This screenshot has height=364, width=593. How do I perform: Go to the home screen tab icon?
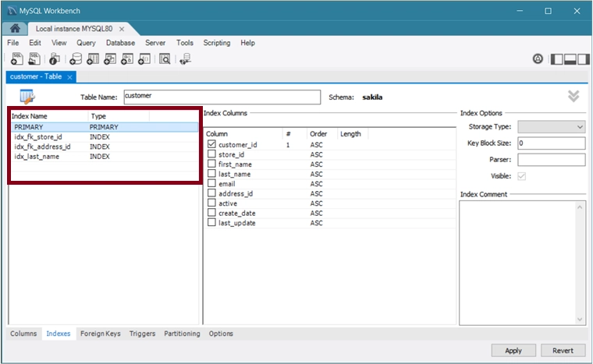(15, 28)
